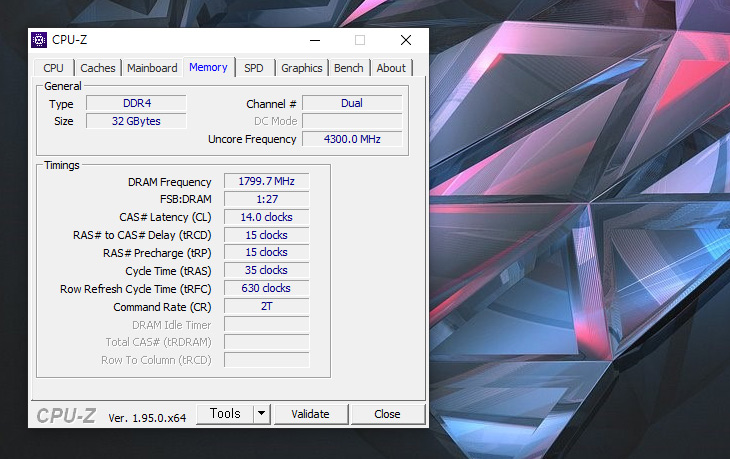
Task: Click the Validate button
Action: pos(311,414)
